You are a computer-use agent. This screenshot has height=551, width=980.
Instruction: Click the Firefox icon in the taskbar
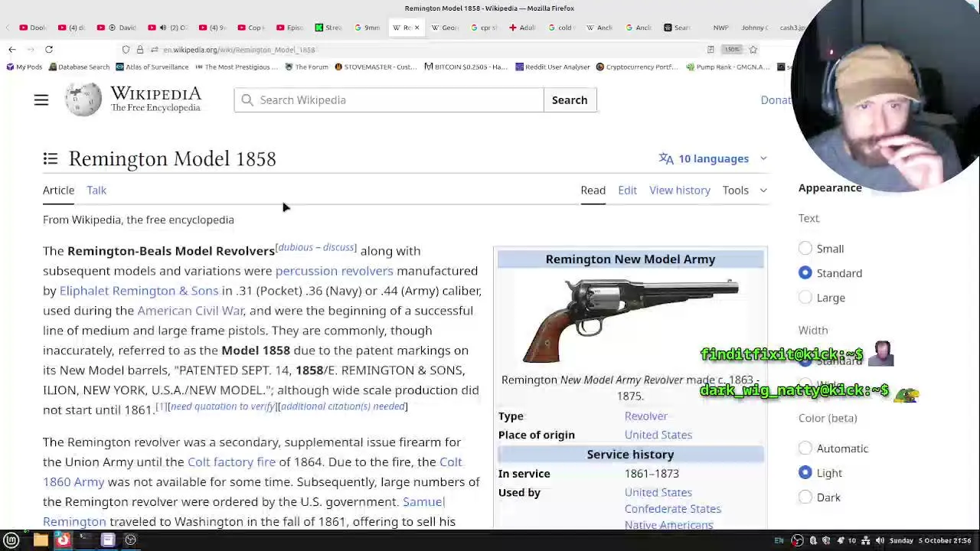pyautogui.click(x=63, y=540)
